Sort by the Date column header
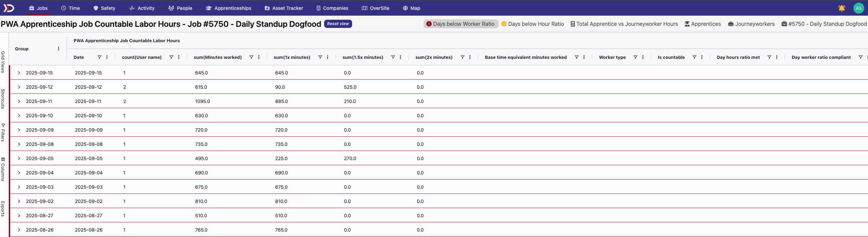The height and width of the screenshot is (237, 868). pos(79,57)
